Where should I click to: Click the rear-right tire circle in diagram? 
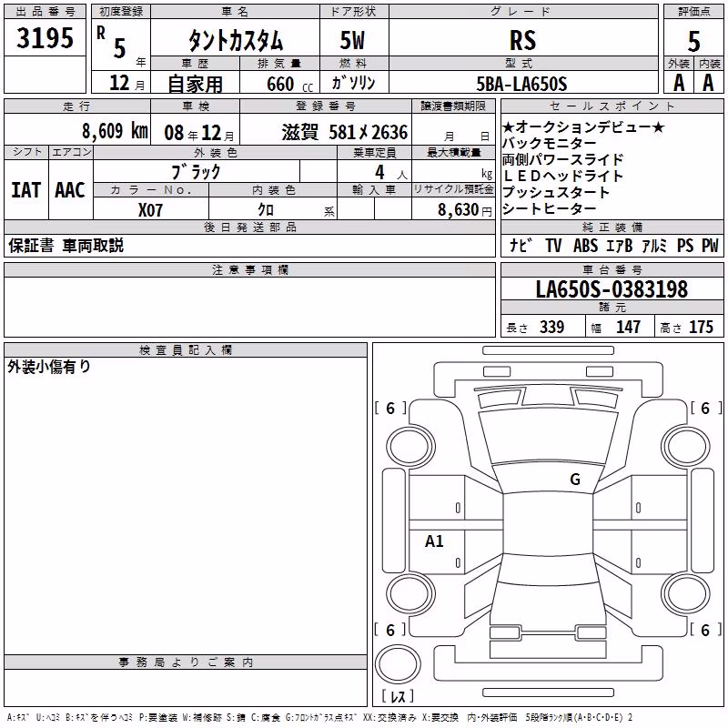[x=686, y=594]
